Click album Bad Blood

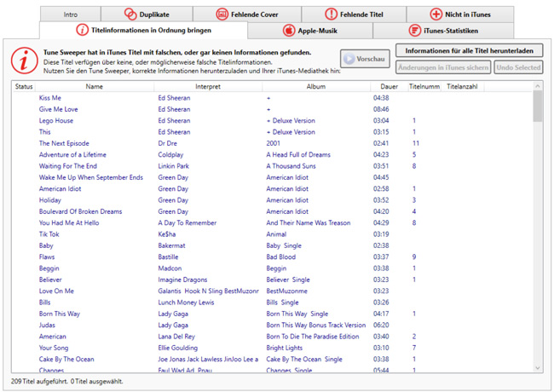[x=281, y=257]
